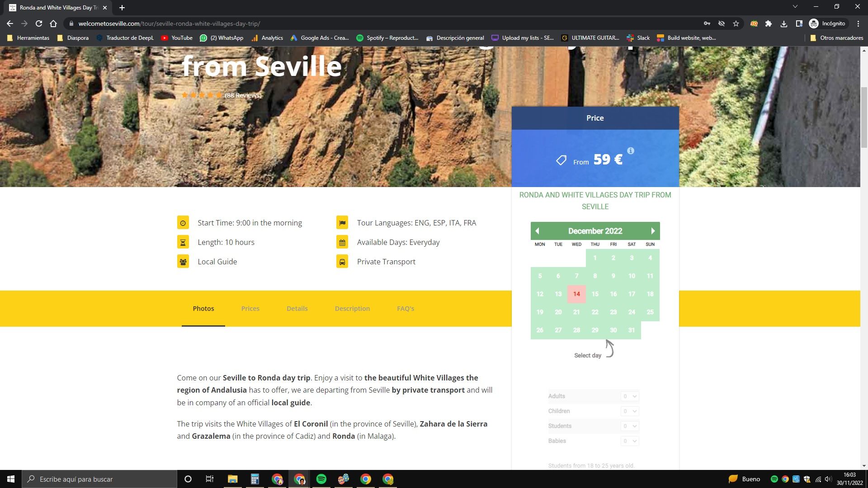This screenshot has width=868, height=488.
Task: Open Task View on the taskbar
Action: [x=210, y=479]
